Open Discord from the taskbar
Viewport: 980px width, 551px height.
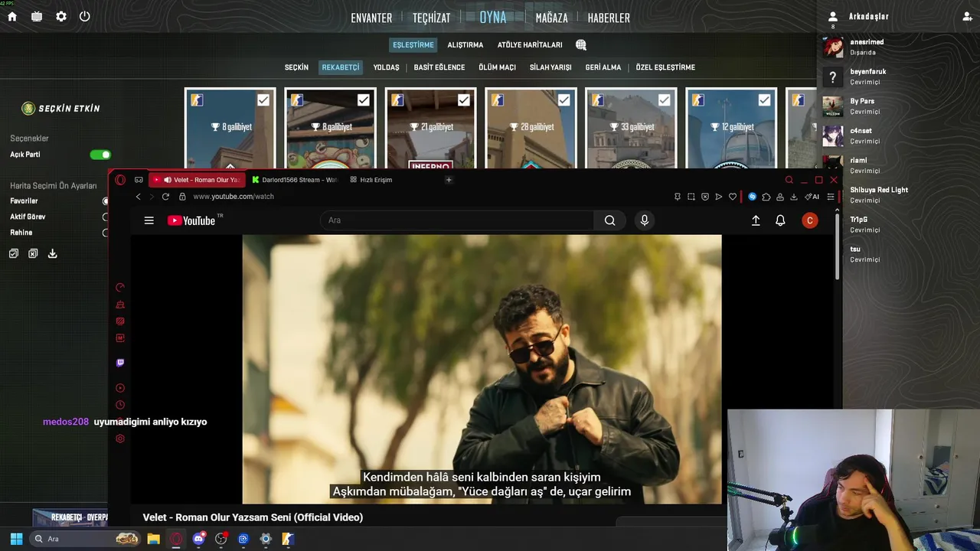point(199,539)
